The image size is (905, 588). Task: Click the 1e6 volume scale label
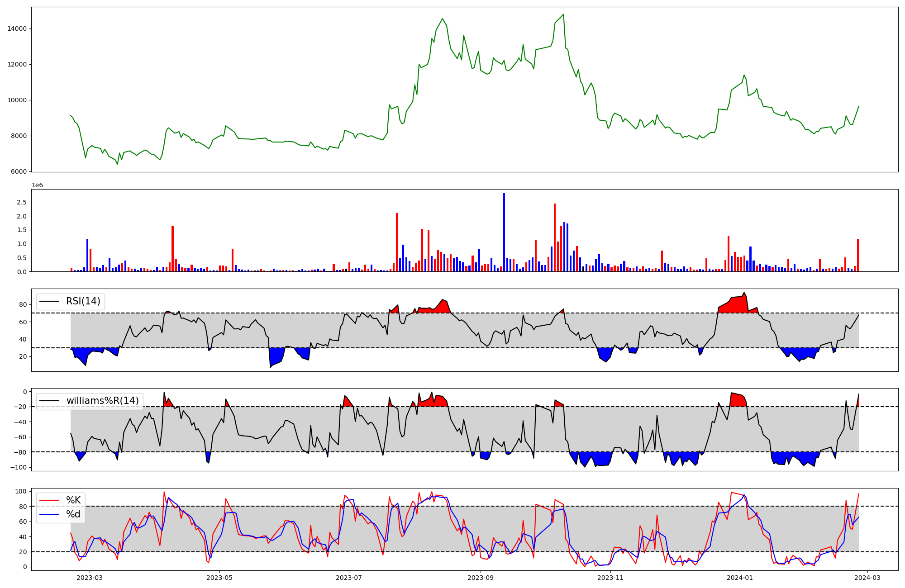pos(37,185)
